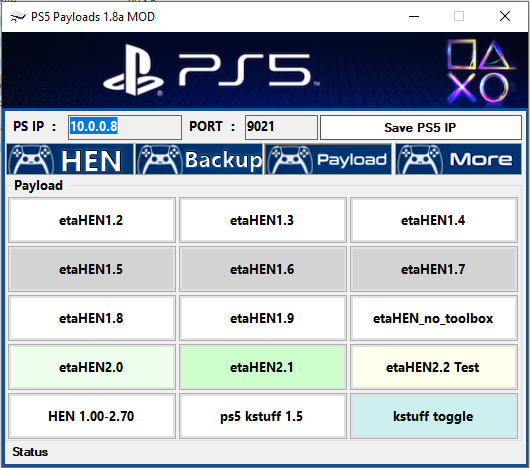Send the green etaHEN2.1 payload
The image size is (530, 468).
pos(263,367)
